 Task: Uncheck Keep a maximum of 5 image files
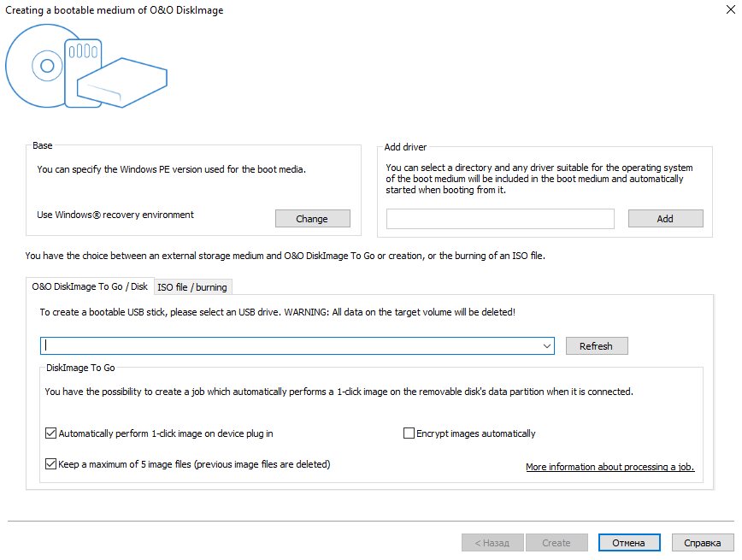point(51,464)
